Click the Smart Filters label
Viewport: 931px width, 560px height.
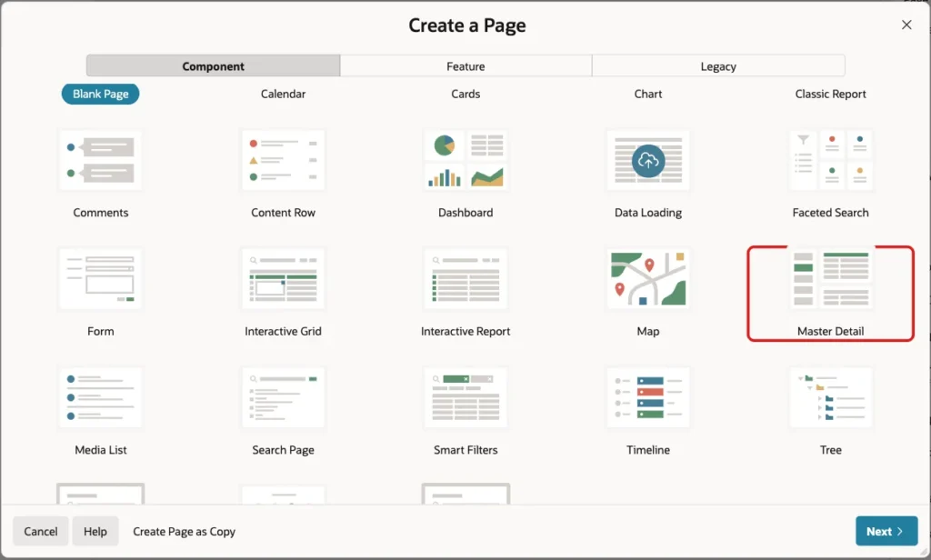(465, 450)
